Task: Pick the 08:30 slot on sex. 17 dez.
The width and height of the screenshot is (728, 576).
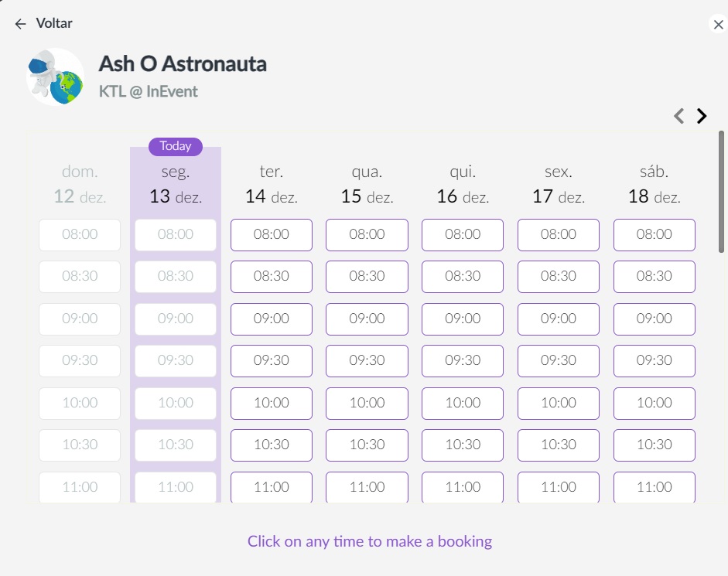Action: (x=559, y=277)
